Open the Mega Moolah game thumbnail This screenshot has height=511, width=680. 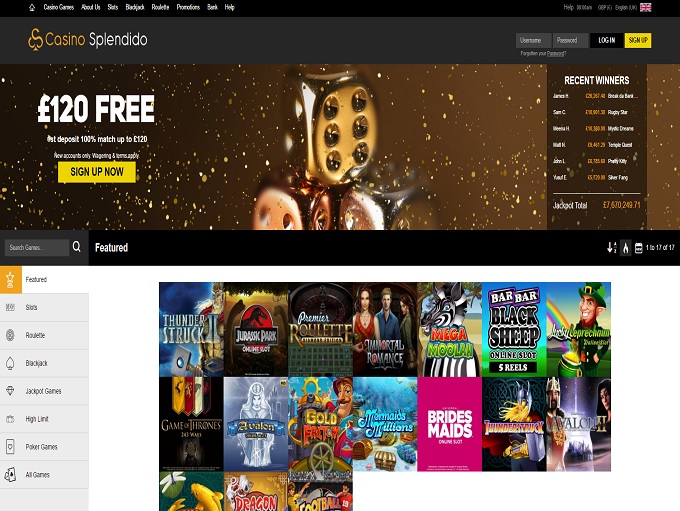pos(449,330)
